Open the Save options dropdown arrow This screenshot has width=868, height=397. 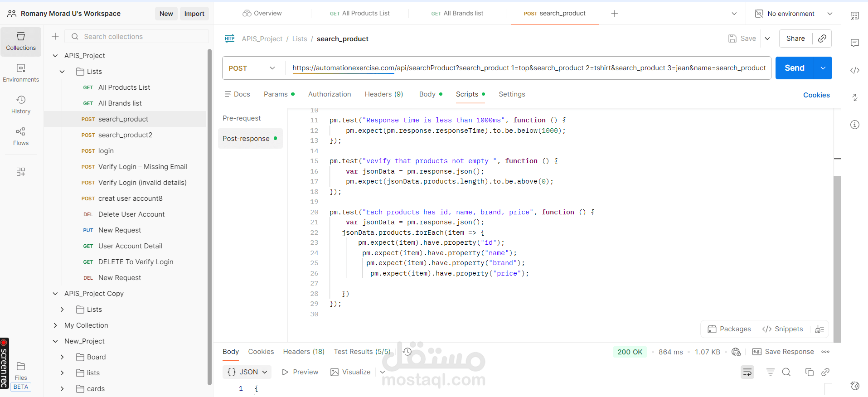pos(767,39)
